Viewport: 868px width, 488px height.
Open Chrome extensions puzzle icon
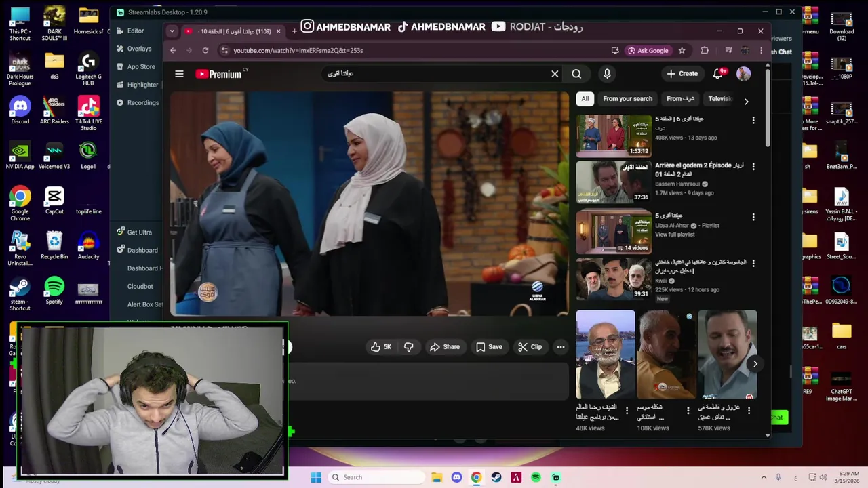pos(705,50)
